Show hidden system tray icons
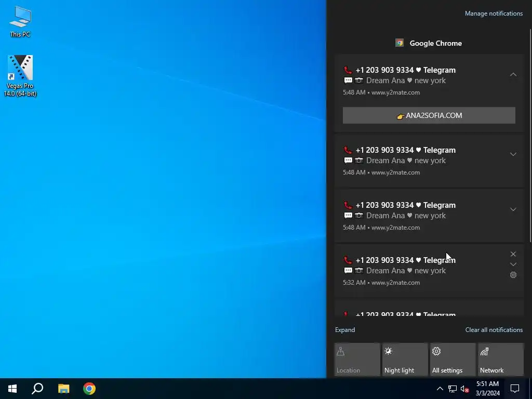532x399 pixels. pyautogui.click(x=440, y=389)
